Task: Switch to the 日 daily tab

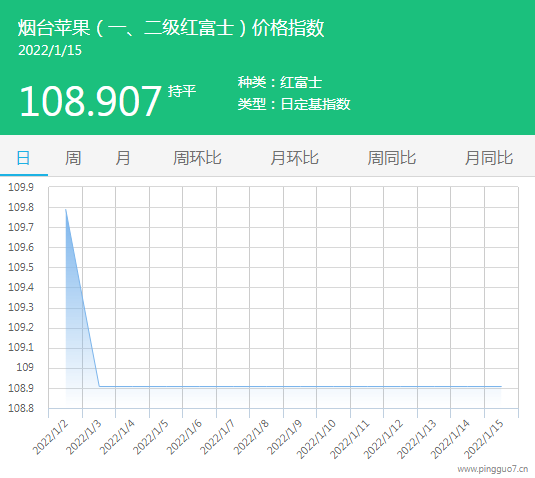Action: pos(24,158)
